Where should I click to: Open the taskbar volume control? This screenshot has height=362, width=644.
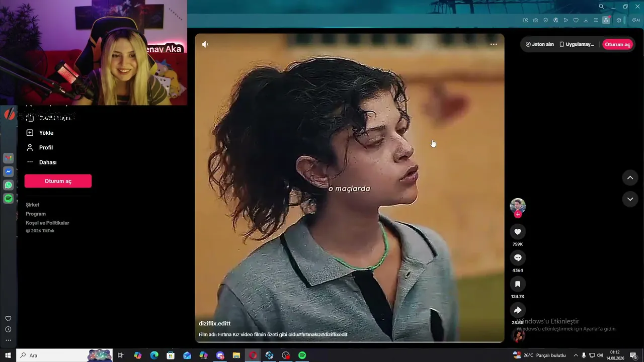click(x=600, y=355)
